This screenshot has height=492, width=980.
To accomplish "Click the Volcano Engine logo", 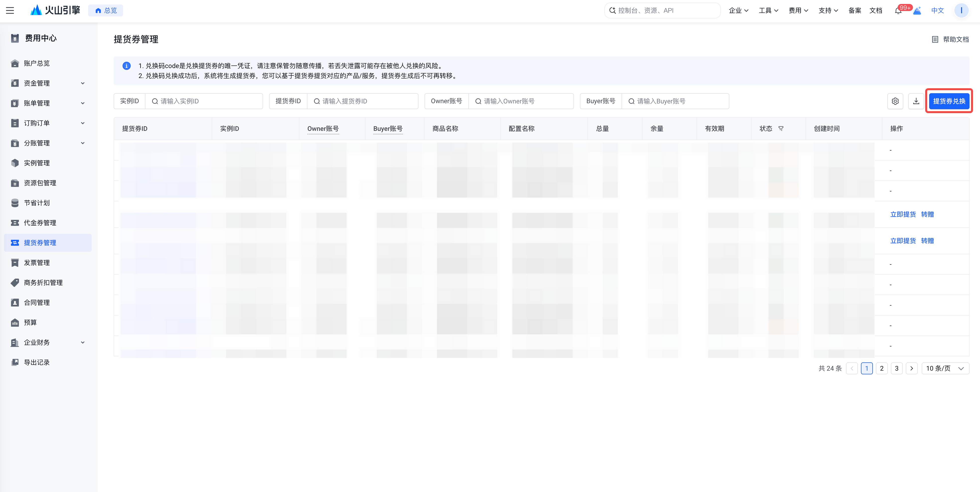I will point(55,10).
